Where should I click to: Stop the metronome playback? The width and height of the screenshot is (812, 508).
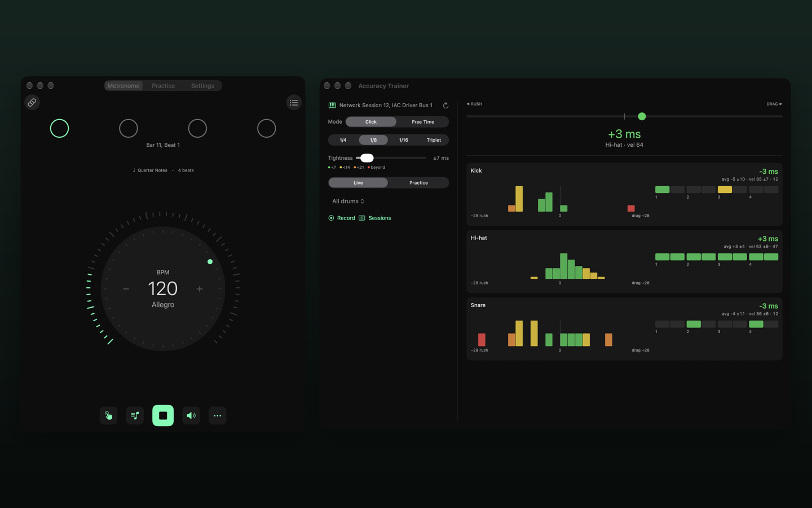(163, 415)
